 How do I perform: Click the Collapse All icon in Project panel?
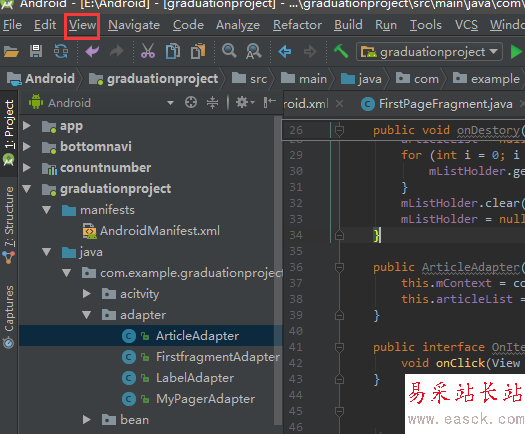(x=212, y=102)
